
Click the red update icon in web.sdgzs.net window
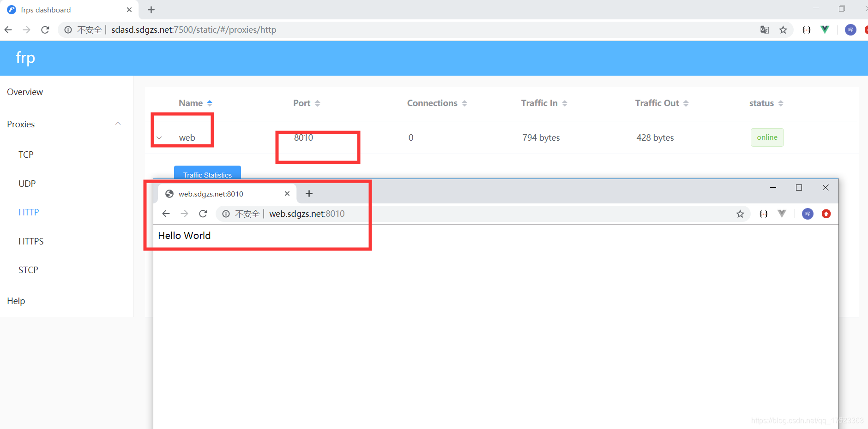826,214
